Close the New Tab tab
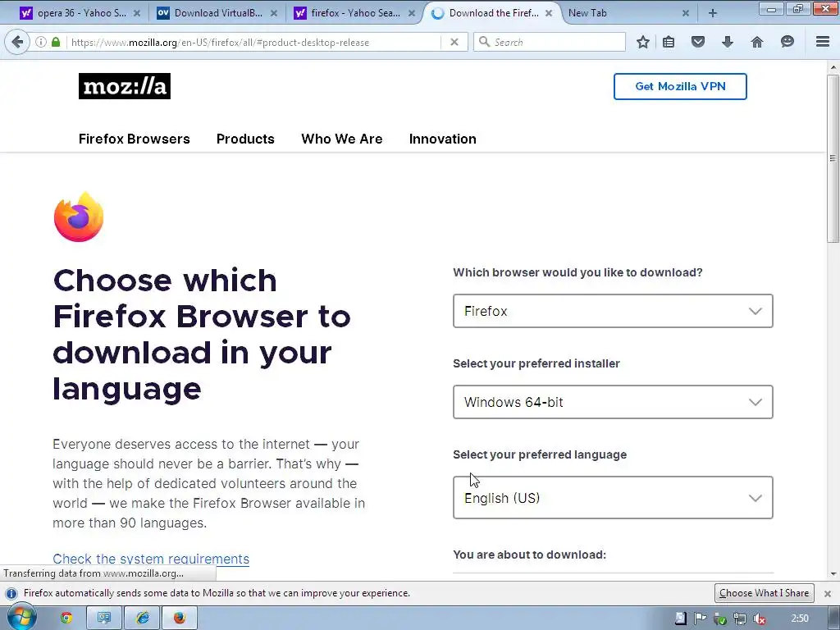Viewport: 840px width, 630px height. coord(685,13)
